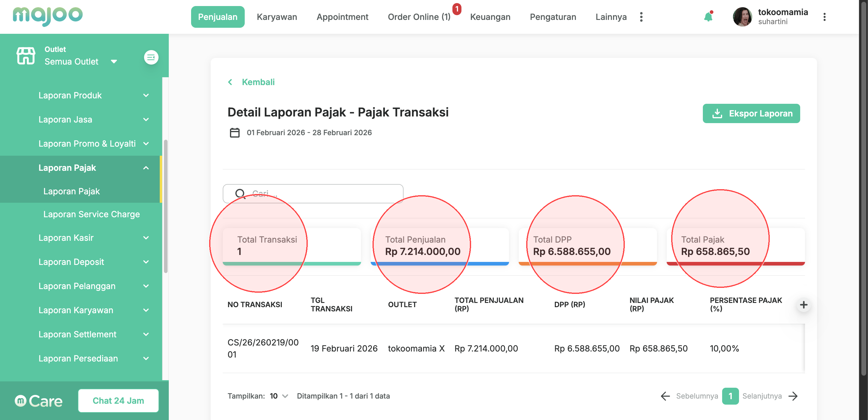Click the notification bell icon

tap(708, 17)
